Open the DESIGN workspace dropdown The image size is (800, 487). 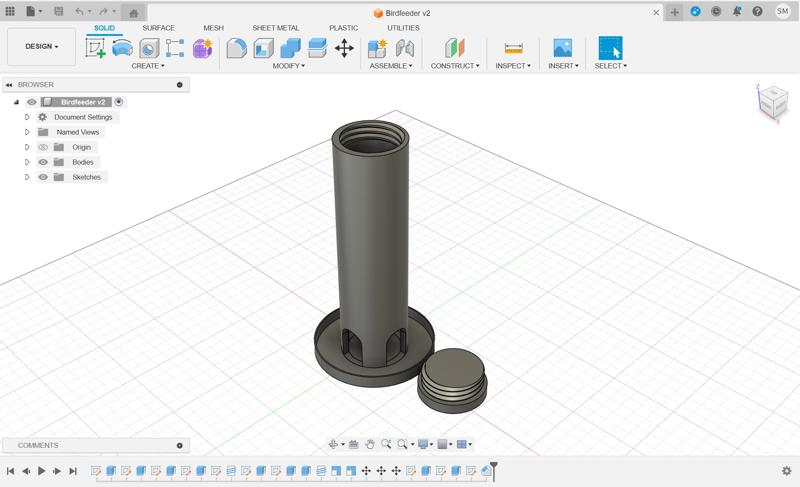point(41,46)
